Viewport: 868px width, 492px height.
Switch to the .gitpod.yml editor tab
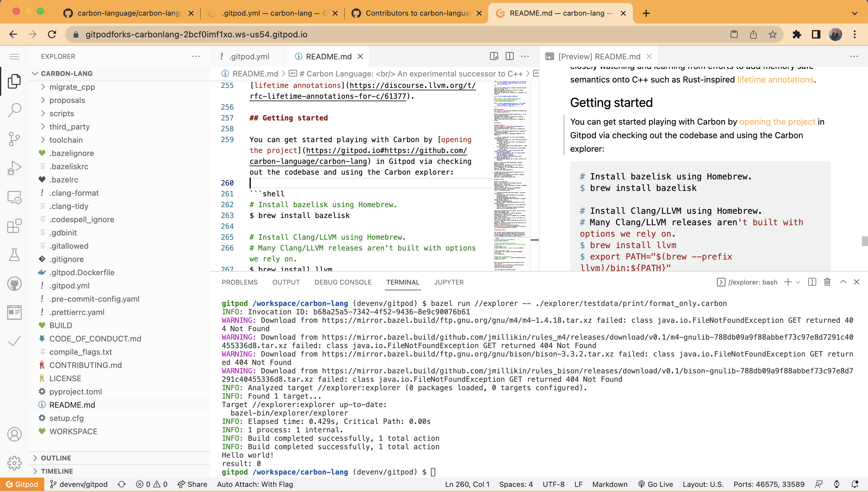249,56
